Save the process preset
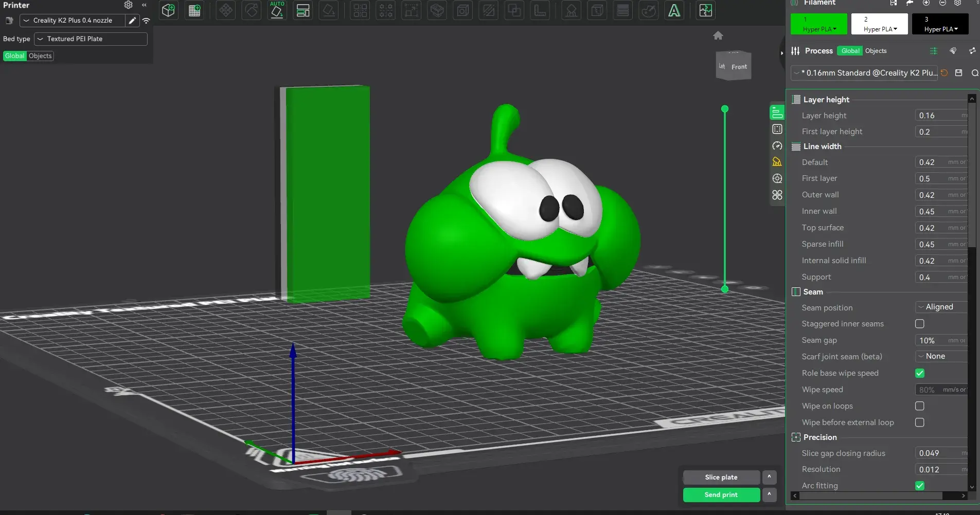 coord(958,73)
